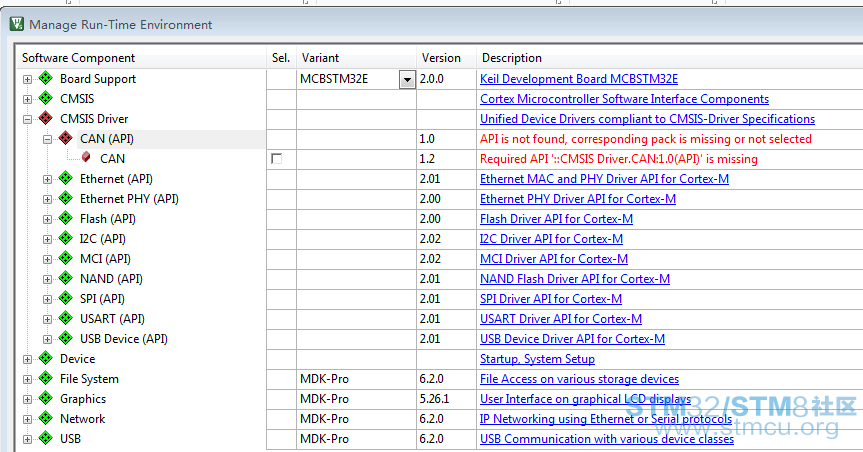Click the Variant column header
Image resolution: width=863 pixels, height=452 pixels.
pos(356,58)
